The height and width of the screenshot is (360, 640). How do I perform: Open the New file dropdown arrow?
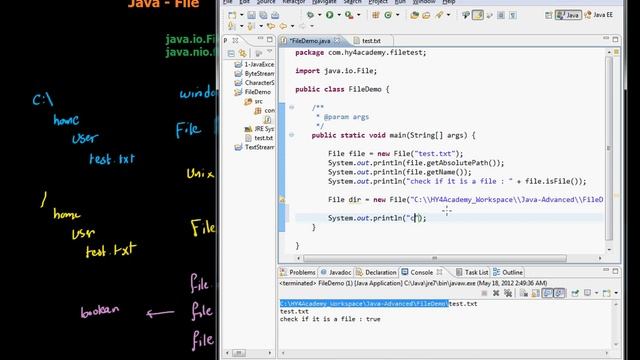[x=241, y=15]
